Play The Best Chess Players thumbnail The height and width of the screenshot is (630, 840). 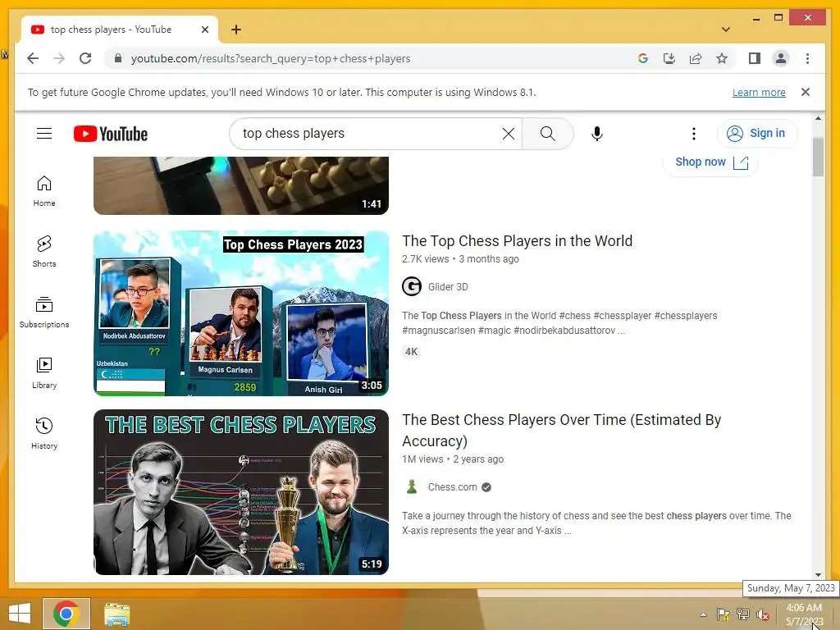coord(241,492)
